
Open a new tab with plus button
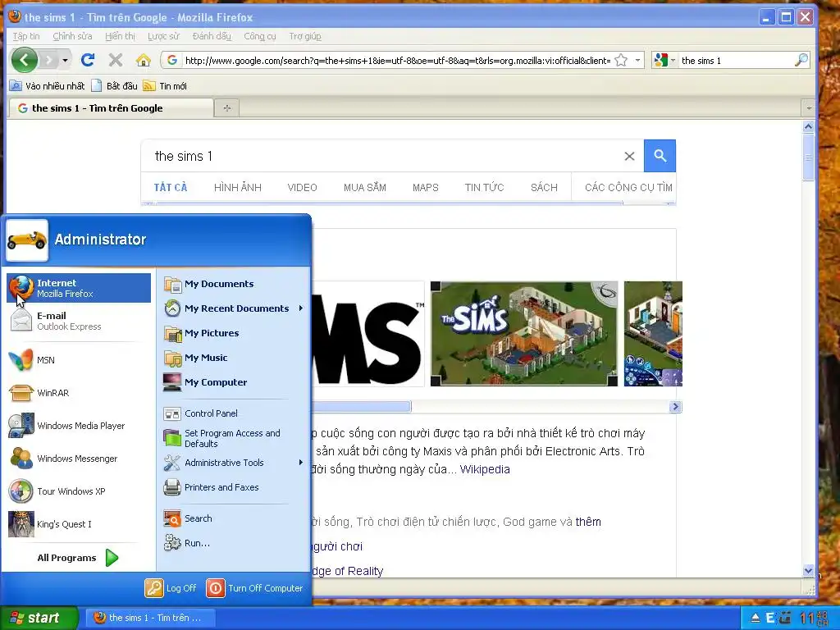[227, 108]
